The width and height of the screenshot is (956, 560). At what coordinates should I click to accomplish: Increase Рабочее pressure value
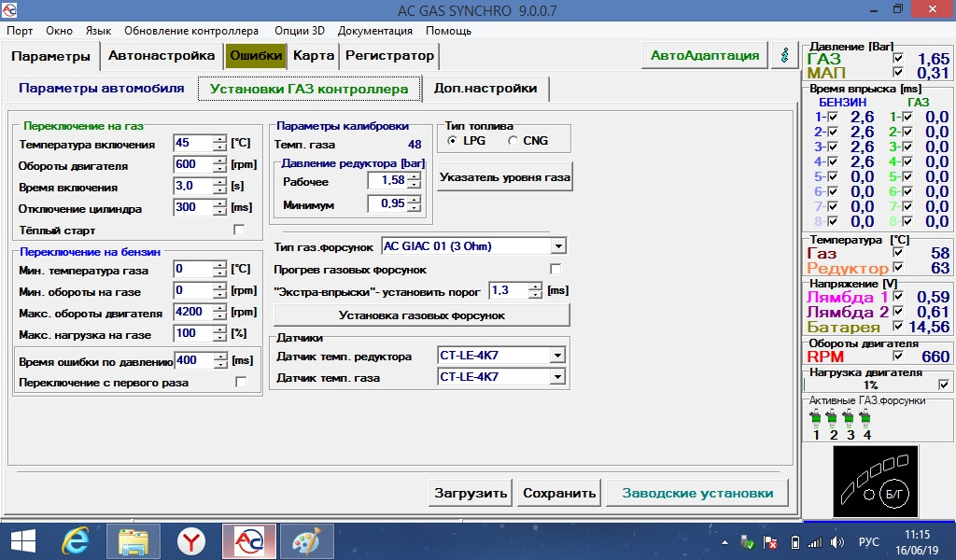(414, 176)
